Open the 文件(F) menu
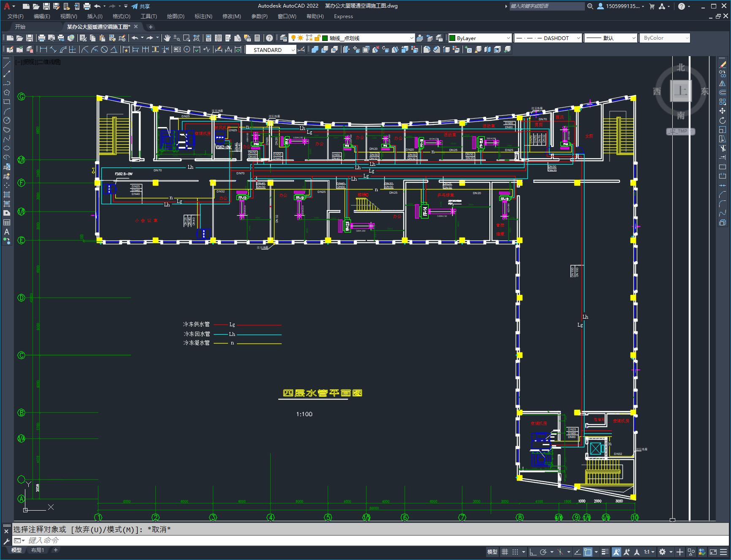Viewport: 731px width, 560px height. pos(16,16)
